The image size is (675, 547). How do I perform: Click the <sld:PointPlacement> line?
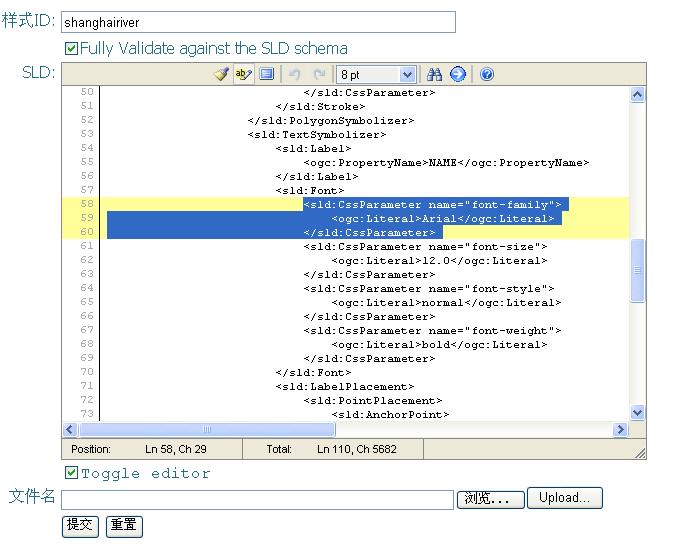click(x=373, y=401)
